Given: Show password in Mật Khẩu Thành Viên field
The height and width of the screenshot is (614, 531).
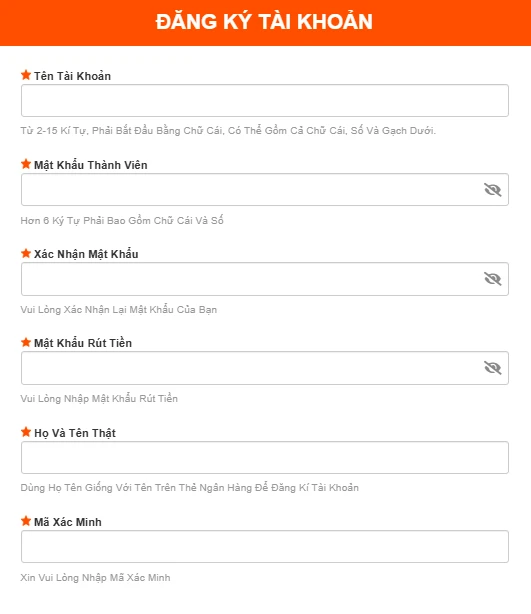Looking at the screenshot, I should pos(493,190).
